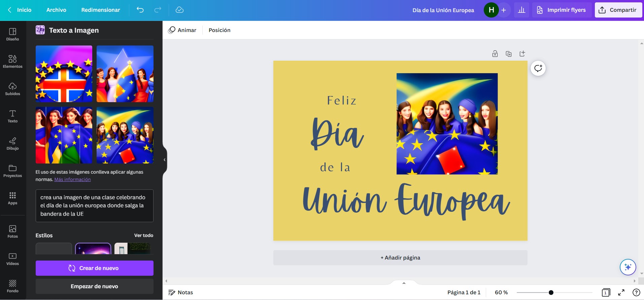This screenshot has height=300, width=644.
Task: Open the Proyectos sidebar panel
Action: tap(12, 171)
